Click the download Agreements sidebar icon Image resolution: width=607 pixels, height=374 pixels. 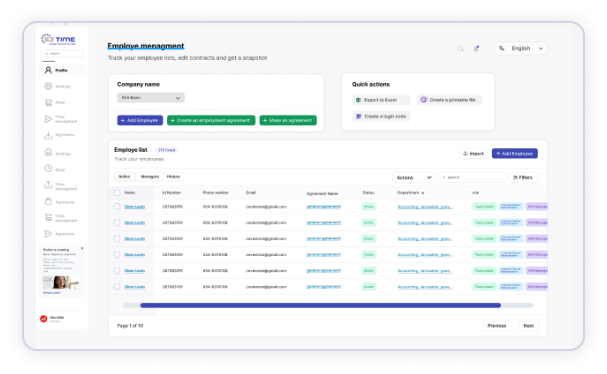click(x=48, y=135)
